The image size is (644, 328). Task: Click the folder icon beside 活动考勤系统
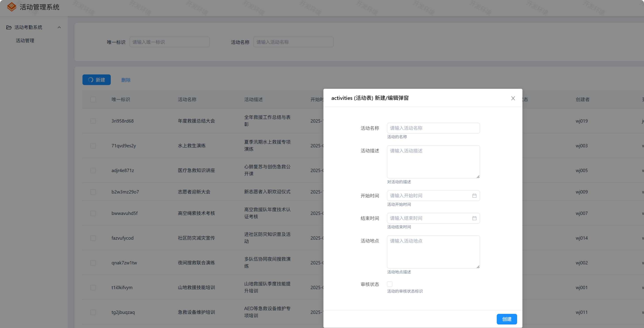tap(9, 27)
